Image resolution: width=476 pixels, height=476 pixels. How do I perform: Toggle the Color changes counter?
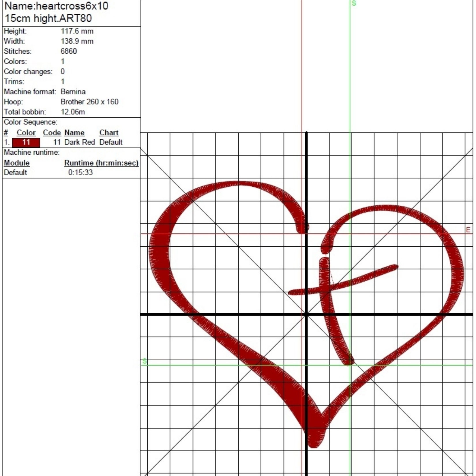pos(62,72)
